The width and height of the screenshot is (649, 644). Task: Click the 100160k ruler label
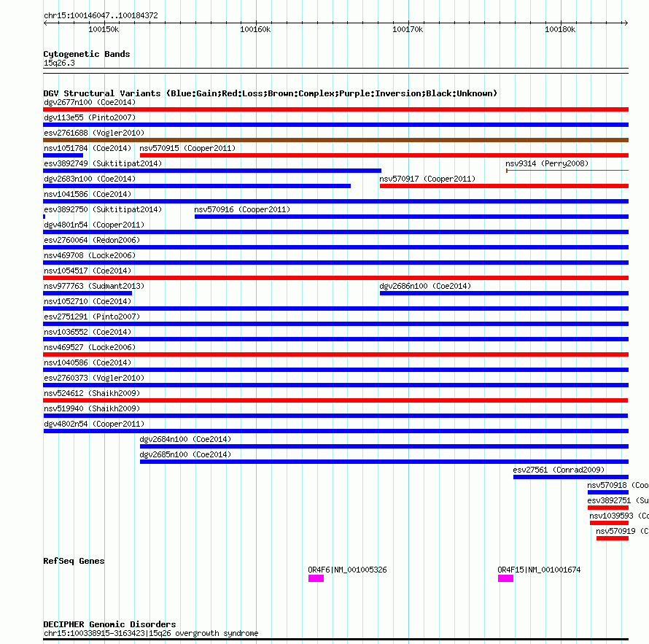(255, 29)
